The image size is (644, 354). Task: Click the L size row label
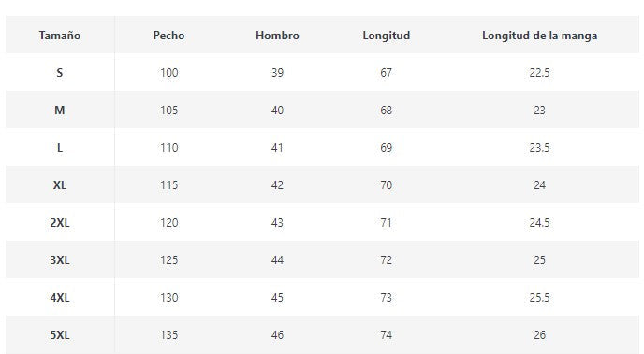click(x=60, y=148)
